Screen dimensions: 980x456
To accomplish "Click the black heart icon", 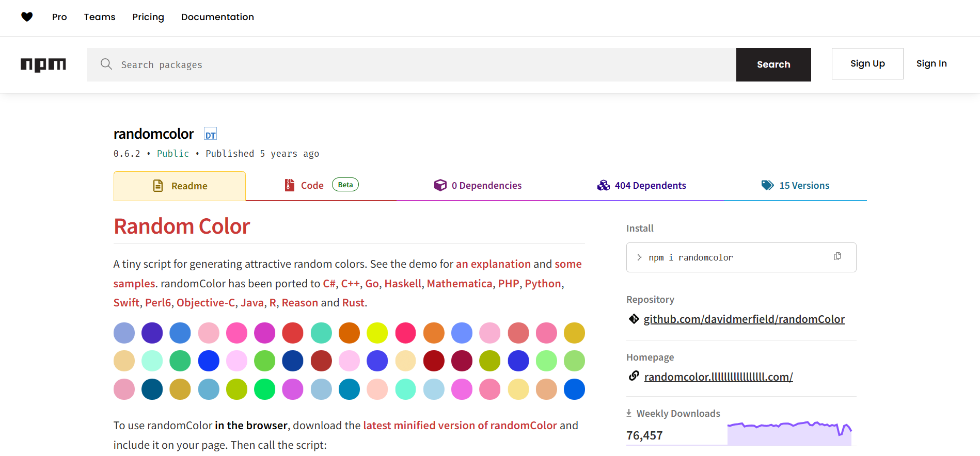I will tap(27, 17).
